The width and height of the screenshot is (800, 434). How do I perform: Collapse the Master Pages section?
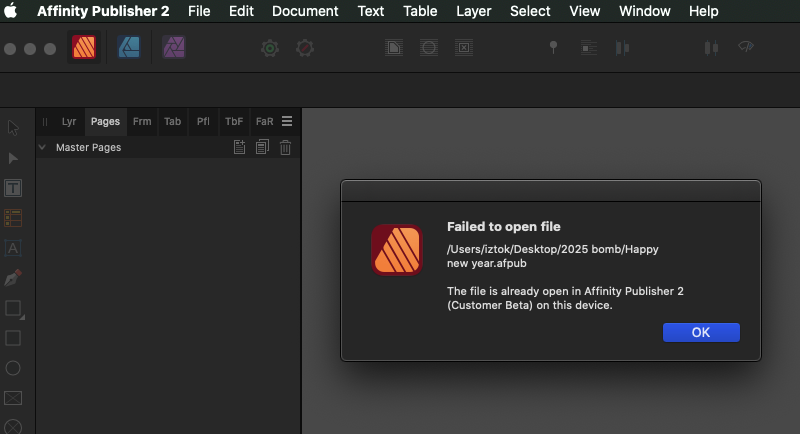42,147
